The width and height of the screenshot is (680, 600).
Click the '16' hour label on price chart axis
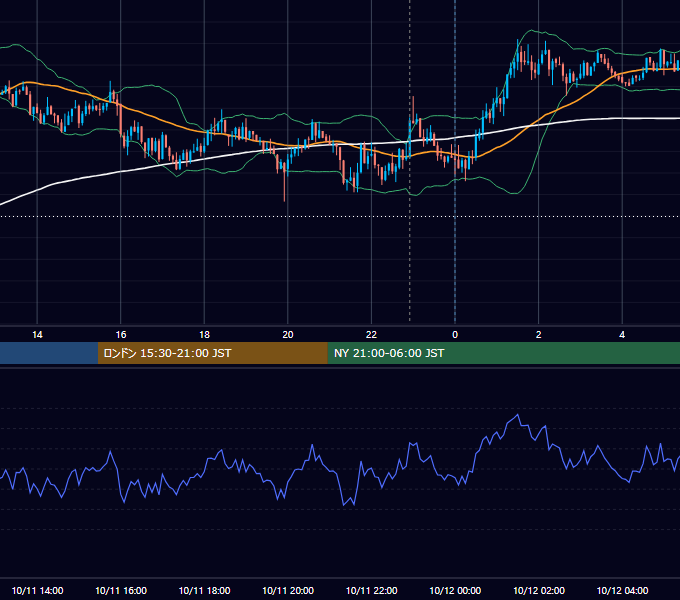pyautogui.click(x=121, y=335)
